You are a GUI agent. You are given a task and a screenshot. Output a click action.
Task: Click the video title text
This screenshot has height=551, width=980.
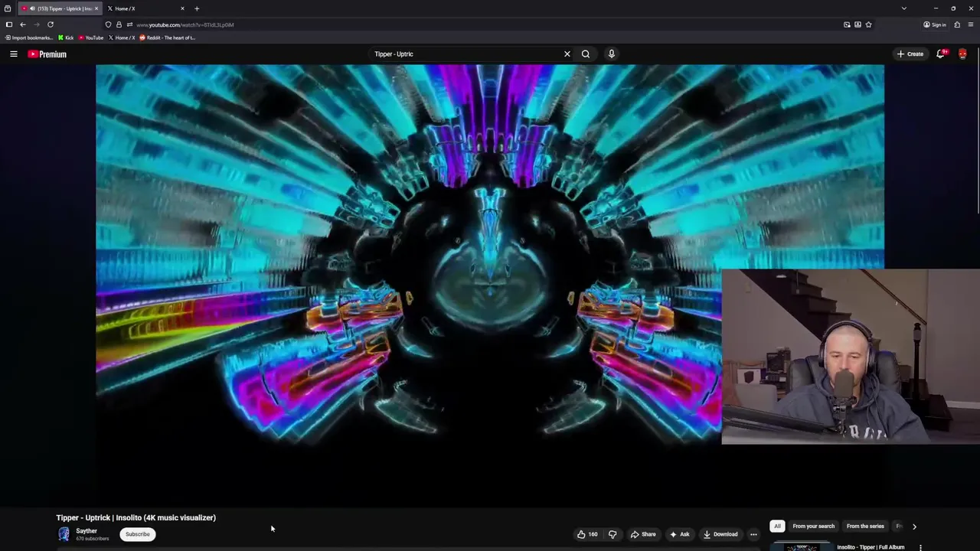pyautogui.click(x=136, y=518)
